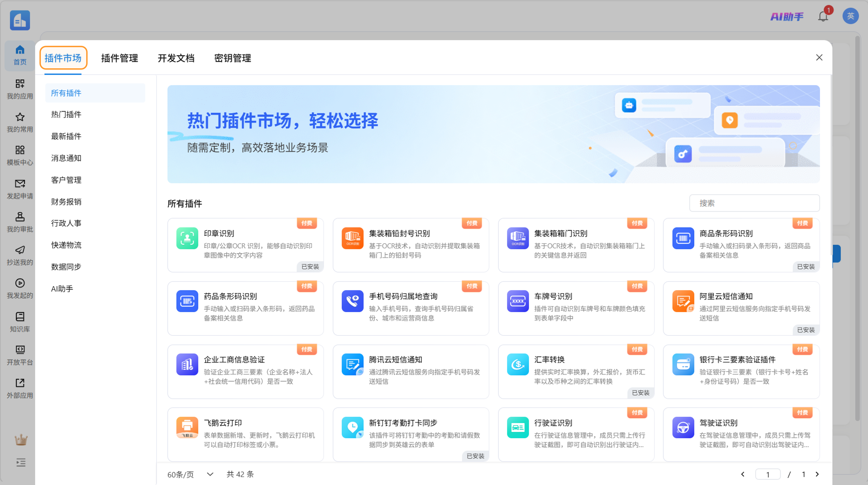Switch to the 密钥管理 tab
The width and height of the screenshot is (868, 485).
pyautogui.click(x=233, y=58)
